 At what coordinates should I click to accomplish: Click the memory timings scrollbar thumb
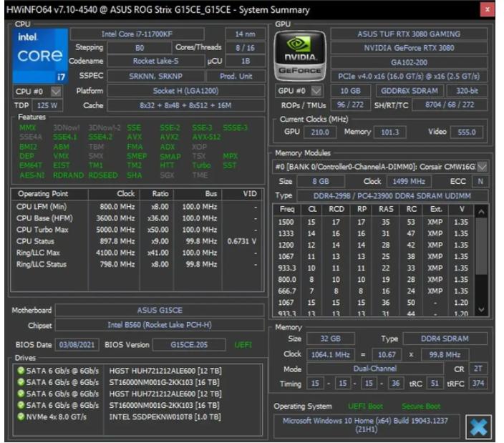pyautogui.click(x=481, y=247)
